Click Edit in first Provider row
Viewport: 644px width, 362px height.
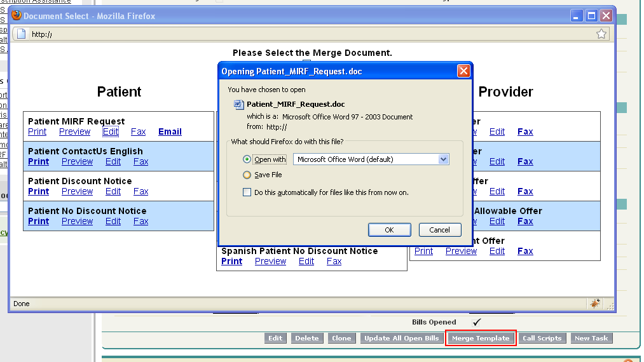coord(497,131)
